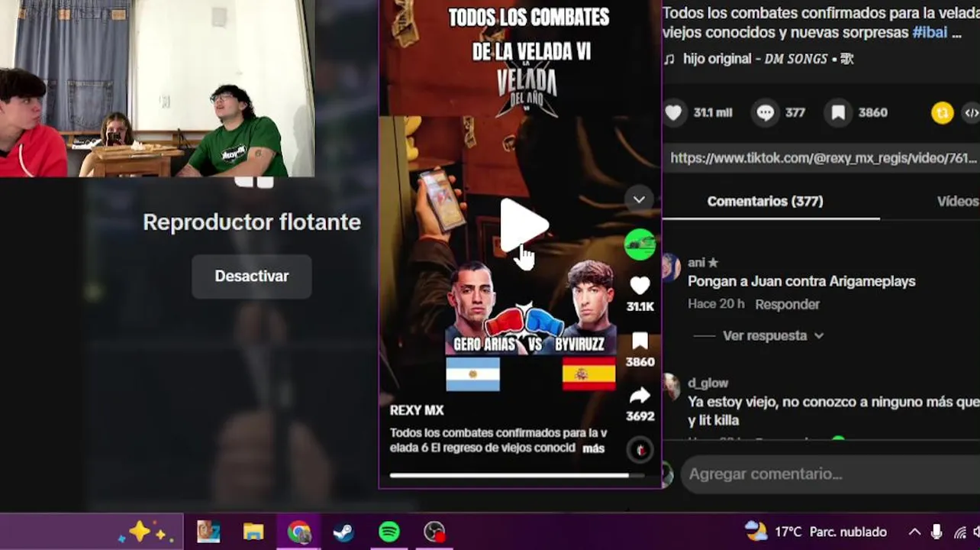Click 'Ya estoy viejo' comment text by d_glow
980x550 pixels.
point(833,410)
